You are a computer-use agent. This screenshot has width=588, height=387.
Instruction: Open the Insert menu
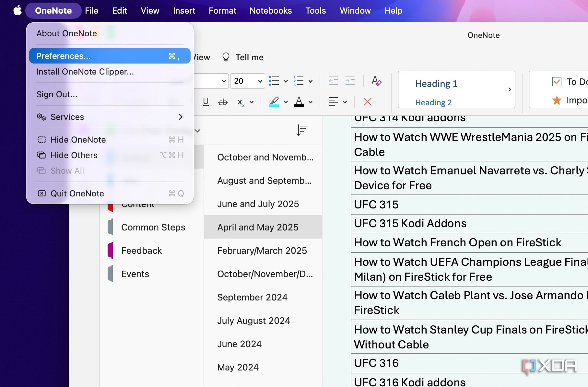pos(184,11)
